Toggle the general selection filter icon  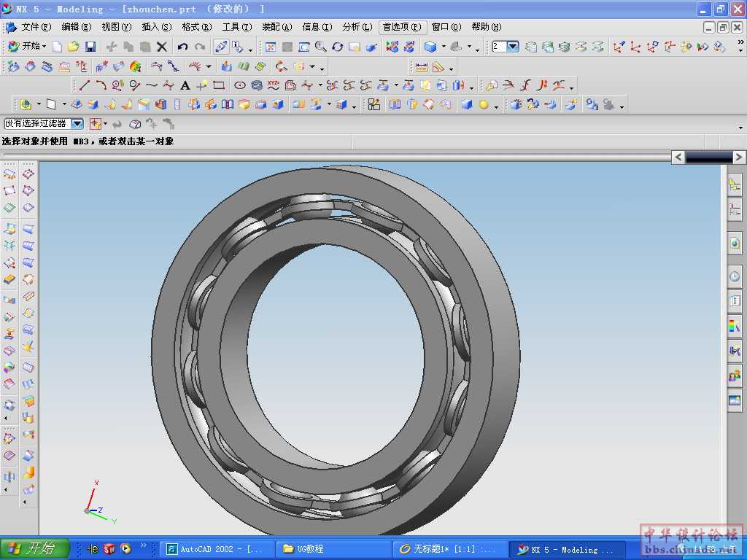(x=95, y=124)
